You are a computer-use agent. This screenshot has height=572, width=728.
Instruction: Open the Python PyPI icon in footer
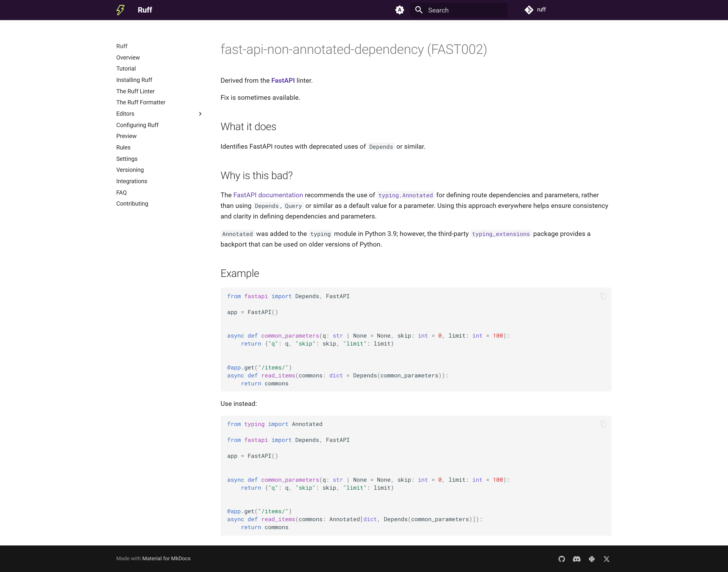pyautogui.click(x=592, y=559)
